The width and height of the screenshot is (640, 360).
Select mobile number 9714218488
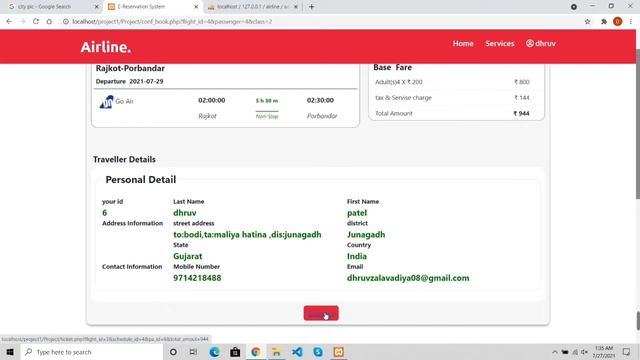[x=197, y=278]
